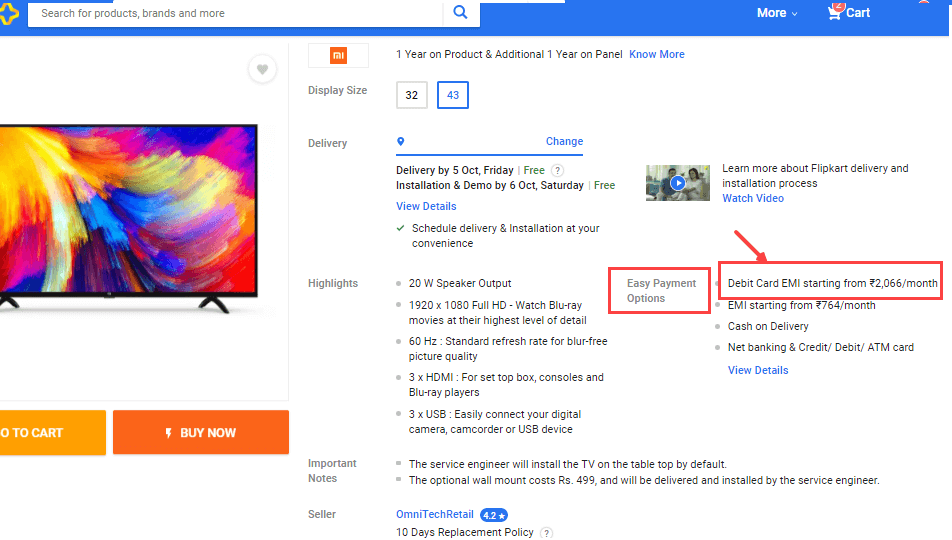Click the 3 x HDMI highlight text
The image size is (952, 540).
pyautogui.click(x=506, y=384)
